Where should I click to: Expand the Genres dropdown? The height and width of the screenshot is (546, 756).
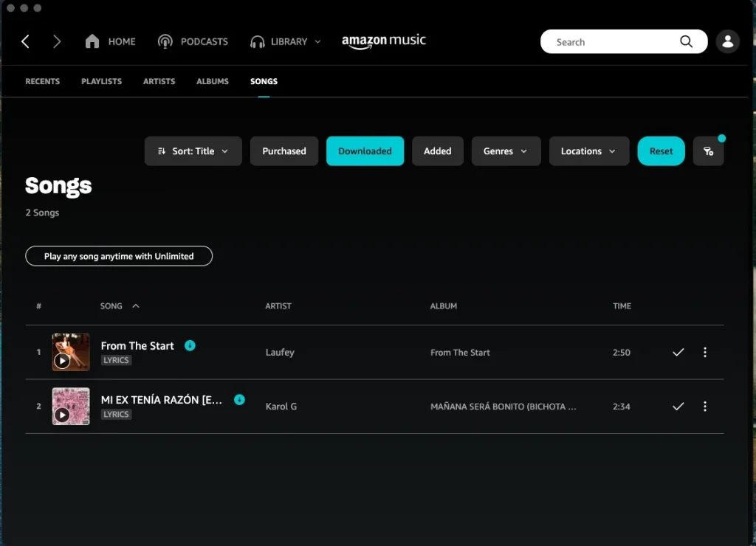506,151
